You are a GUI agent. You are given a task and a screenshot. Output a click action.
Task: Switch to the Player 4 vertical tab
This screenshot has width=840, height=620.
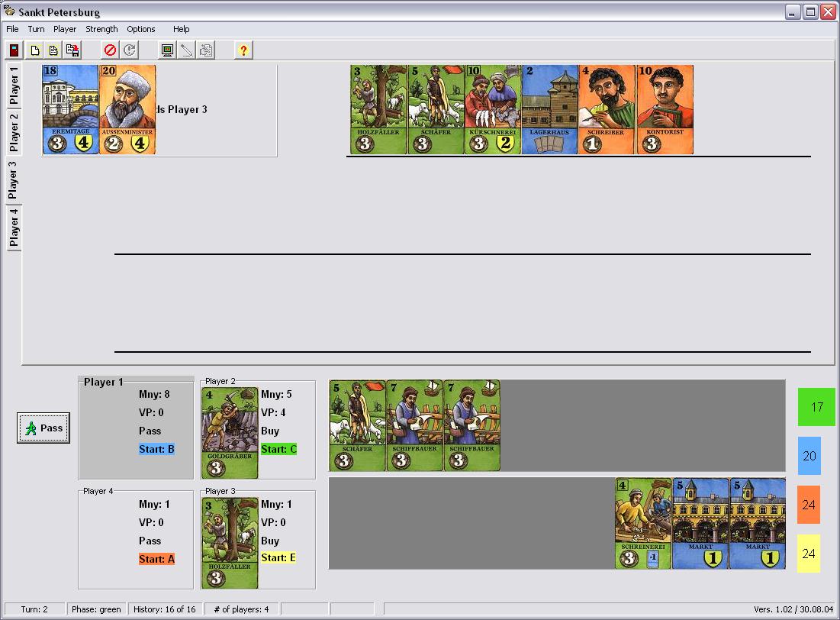pos(14,227)
